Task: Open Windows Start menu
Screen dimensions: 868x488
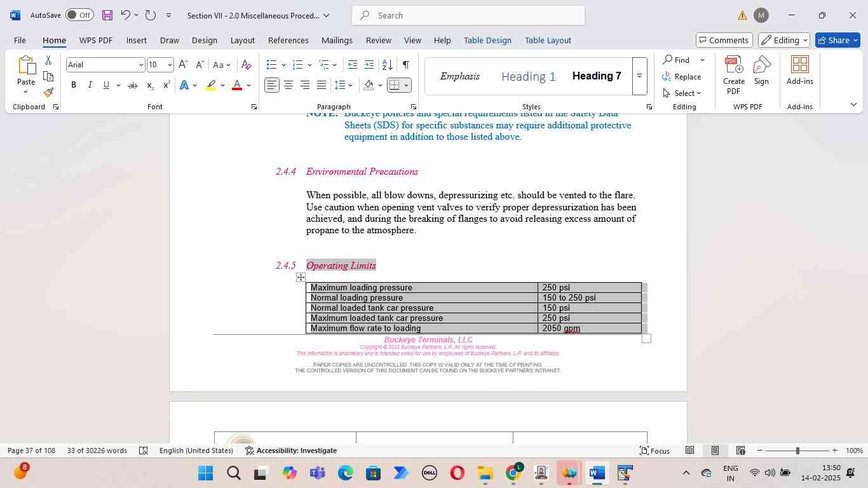Action: (x=205, y=473)
